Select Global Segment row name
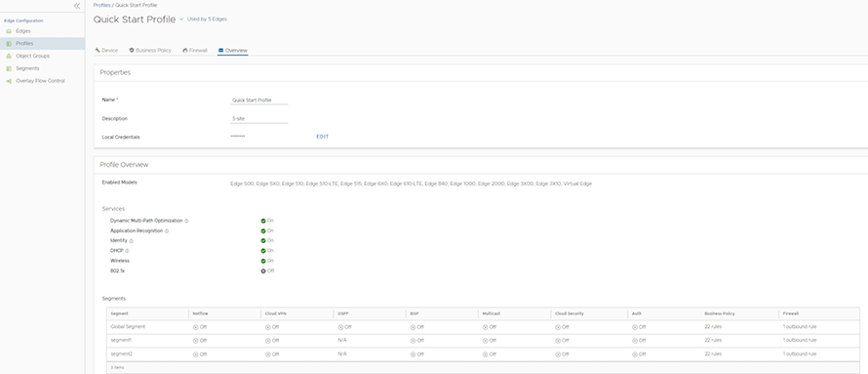 pos(128,327)
